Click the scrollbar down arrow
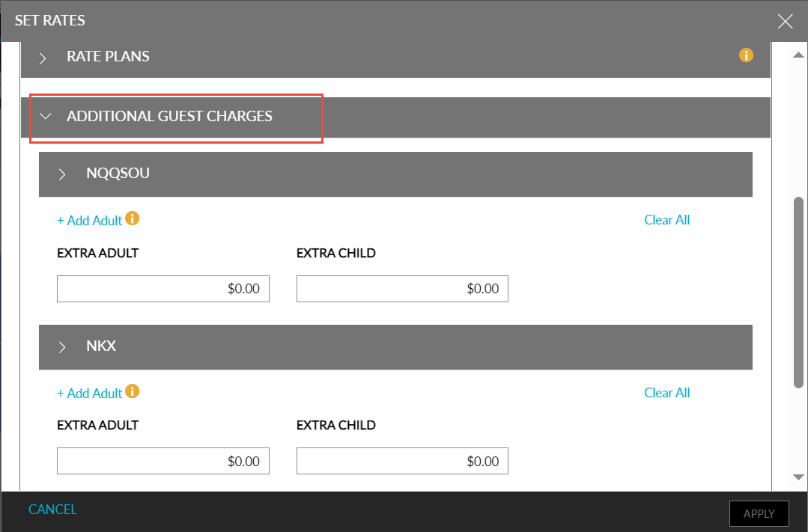Viewport: 808px width, 532px height. [x=798, y=477]
